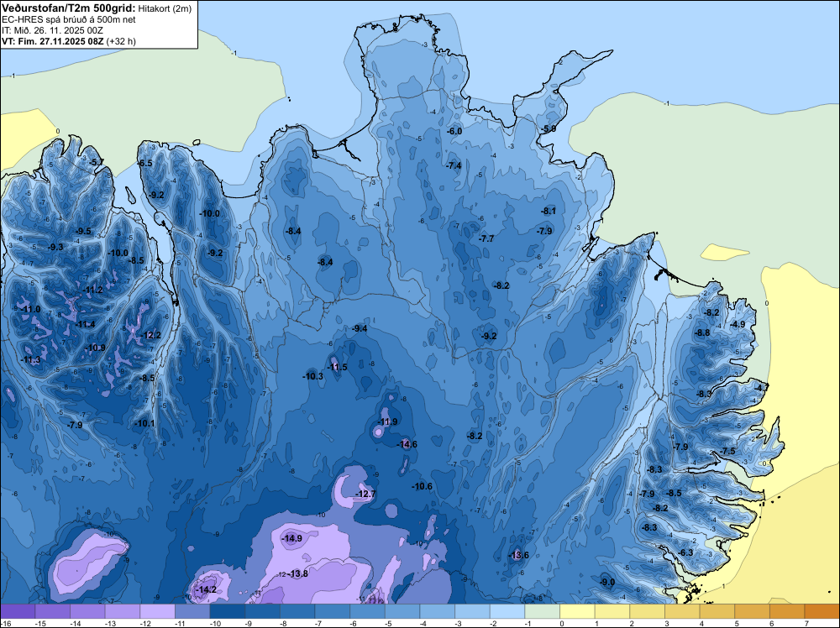Click the -9.4 temperature label
Viewport: 840px width, 628px height.
point(360,328)
